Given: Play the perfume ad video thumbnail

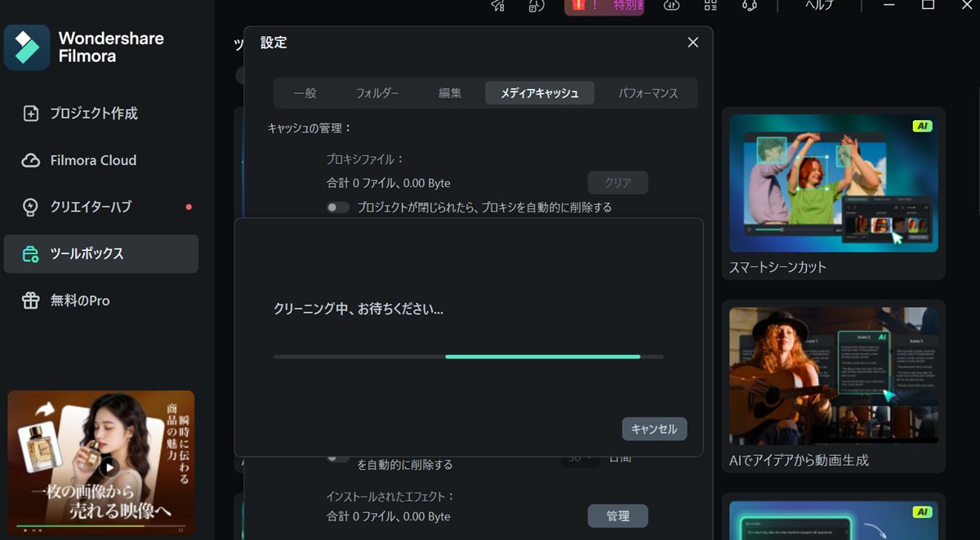Looking at the screenshot, I should (109, 467).
